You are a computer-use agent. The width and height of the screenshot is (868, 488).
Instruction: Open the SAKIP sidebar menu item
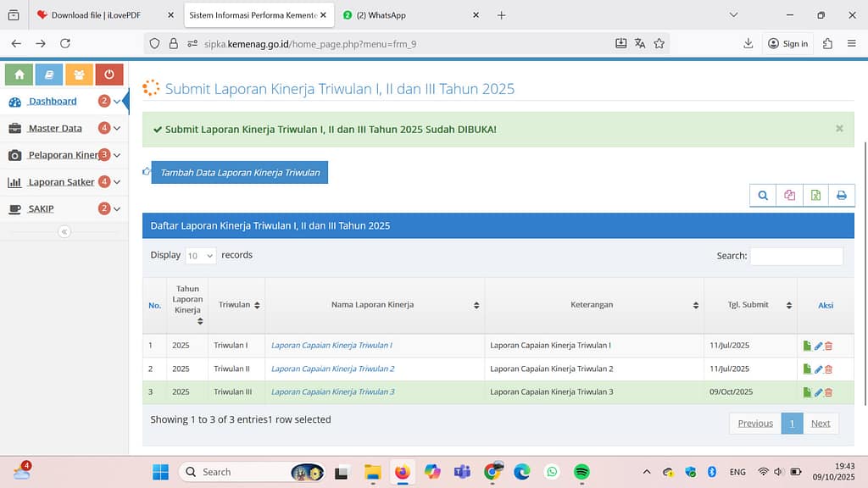pos(41,208)
